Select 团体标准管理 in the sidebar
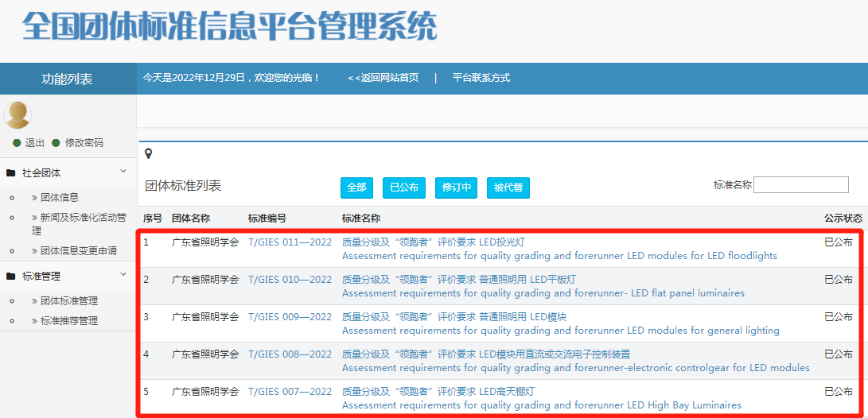868x418 pixels. (68, 300)
